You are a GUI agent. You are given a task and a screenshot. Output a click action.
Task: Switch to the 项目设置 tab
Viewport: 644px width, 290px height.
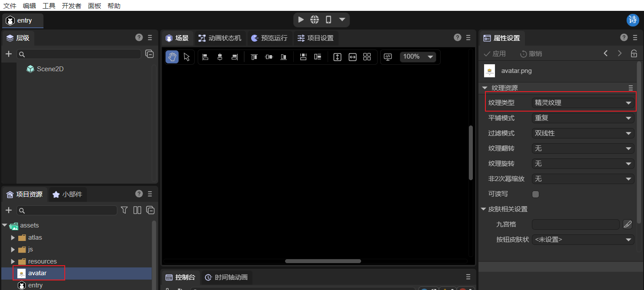[315, 38]
